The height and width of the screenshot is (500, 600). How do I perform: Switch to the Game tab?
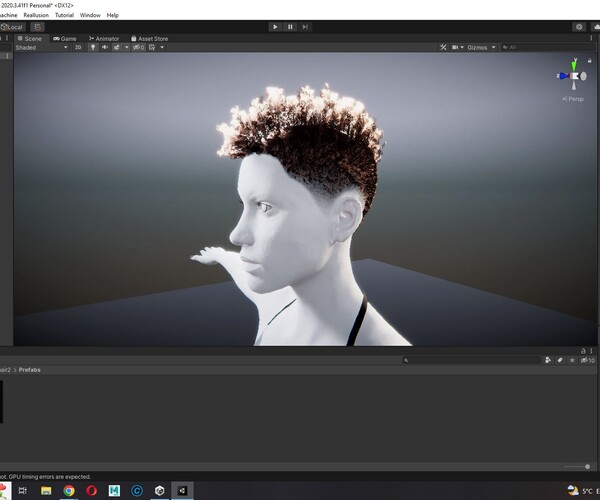click(65, 39)
